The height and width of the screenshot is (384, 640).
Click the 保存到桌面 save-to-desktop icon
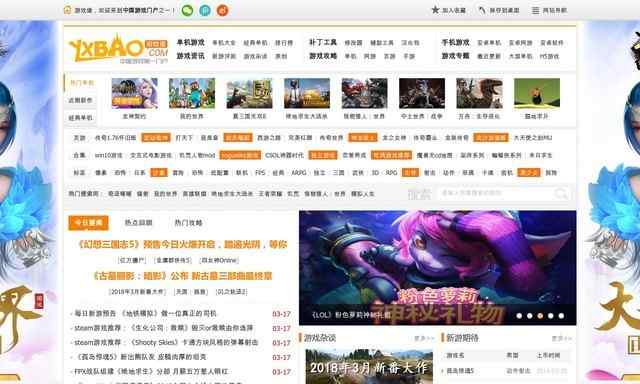click(x=482, y=10)
